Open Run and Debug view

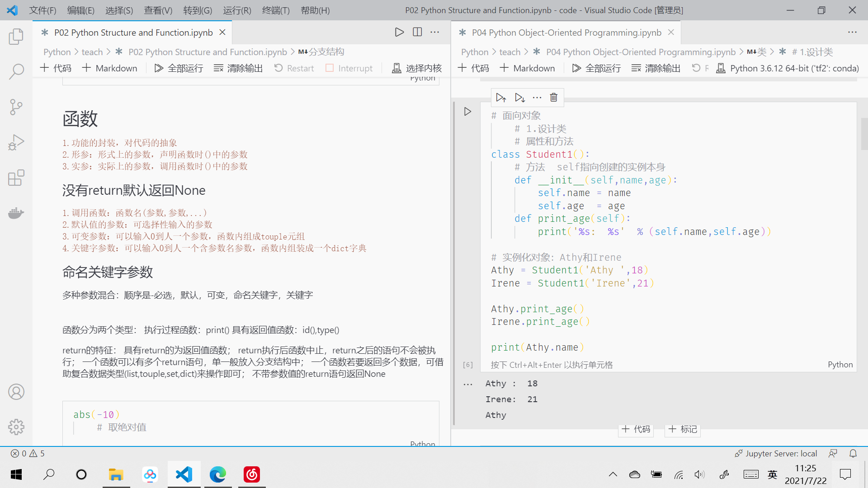click(x=16, y=142)
